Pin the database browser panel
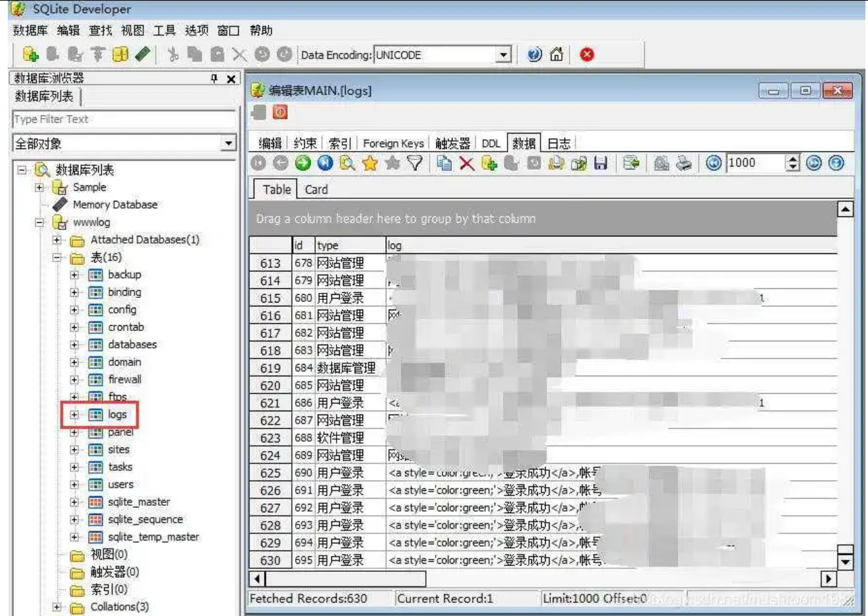The width and height of the screenshot is (868, 616). [x=214, y=78]
